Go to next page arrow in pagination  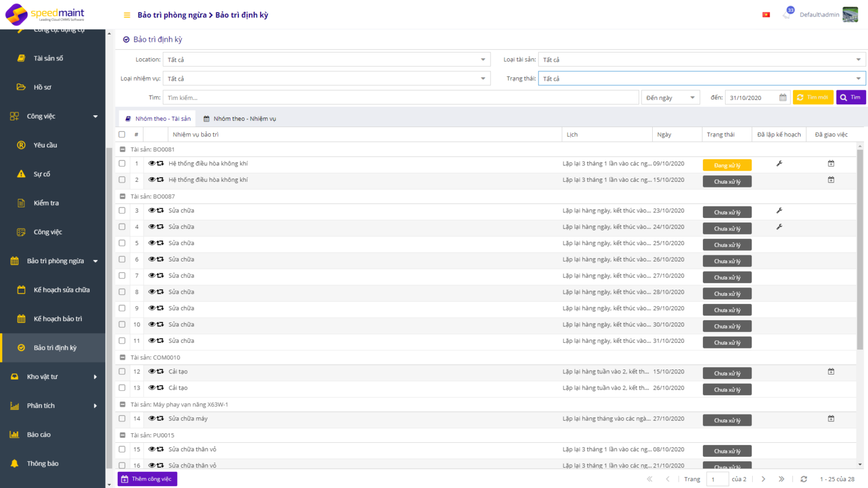click(x=763, y=479)
